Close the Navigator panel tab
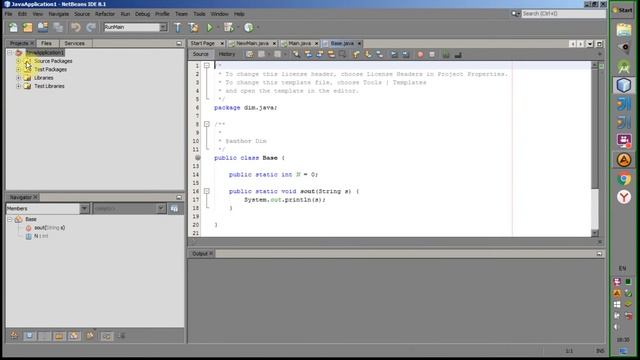The height and width of the screenshot is (360, 640). pyautogui.click(x=36, y=197)
